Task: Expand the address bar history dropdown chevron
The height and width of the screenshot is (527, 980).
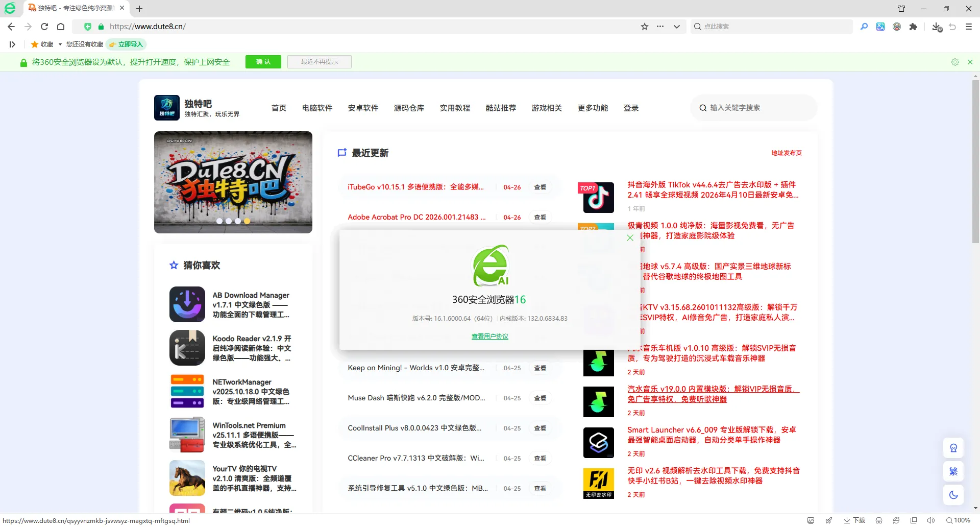Action: coord(676,27)
